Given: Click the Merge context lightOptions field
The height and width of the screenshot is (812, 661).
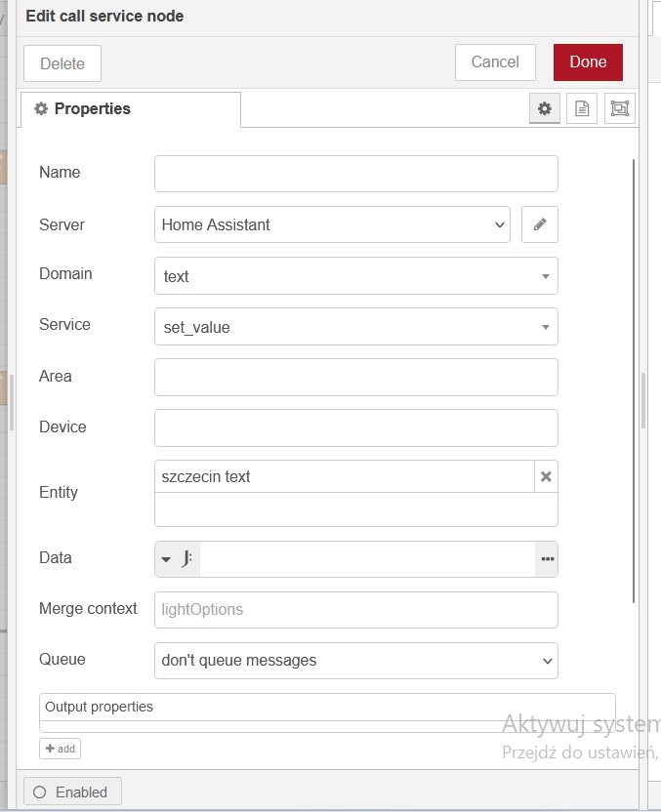Looking at the screenshot, I should [x=355, y=610].
